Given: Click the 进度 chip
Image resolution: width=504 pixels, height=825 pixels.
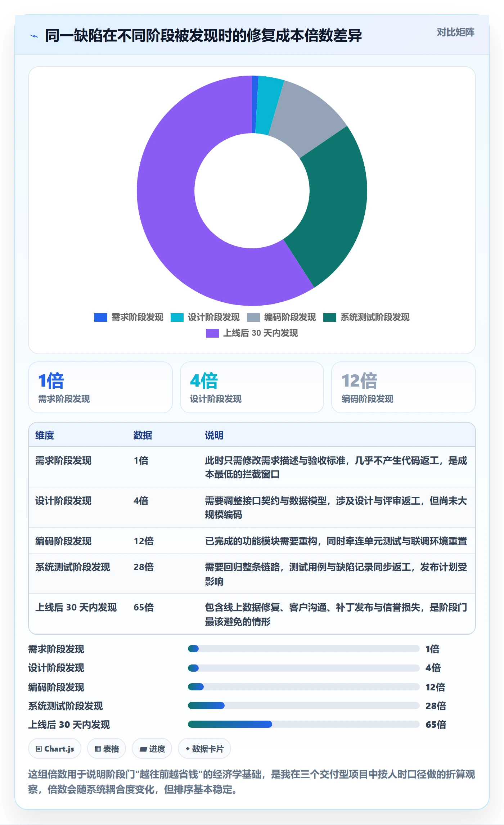Looking at the screenshot, I should click(152, 749).
